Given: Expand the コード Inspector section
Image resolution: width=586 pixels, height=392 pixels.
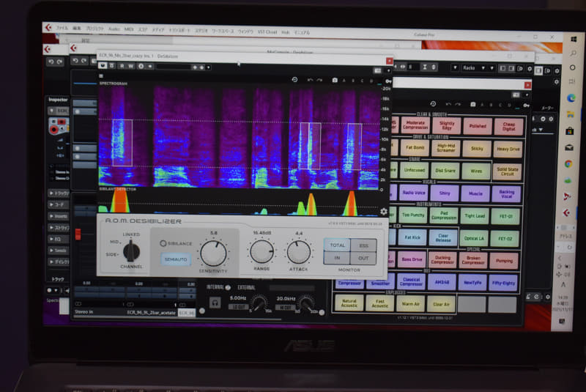Looking at the screenshot, I should tap(59, 204).
